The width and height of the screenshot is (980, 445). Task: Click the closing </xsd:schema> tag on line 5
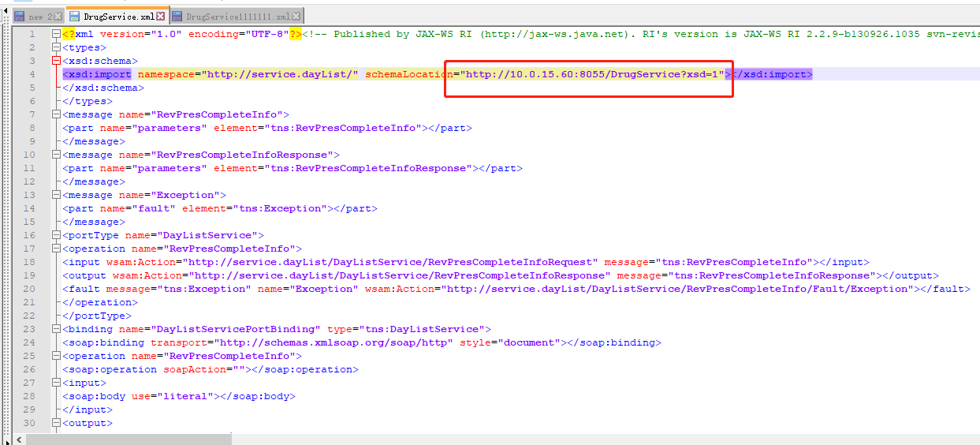pyautogui.click(x=103, y=88)
